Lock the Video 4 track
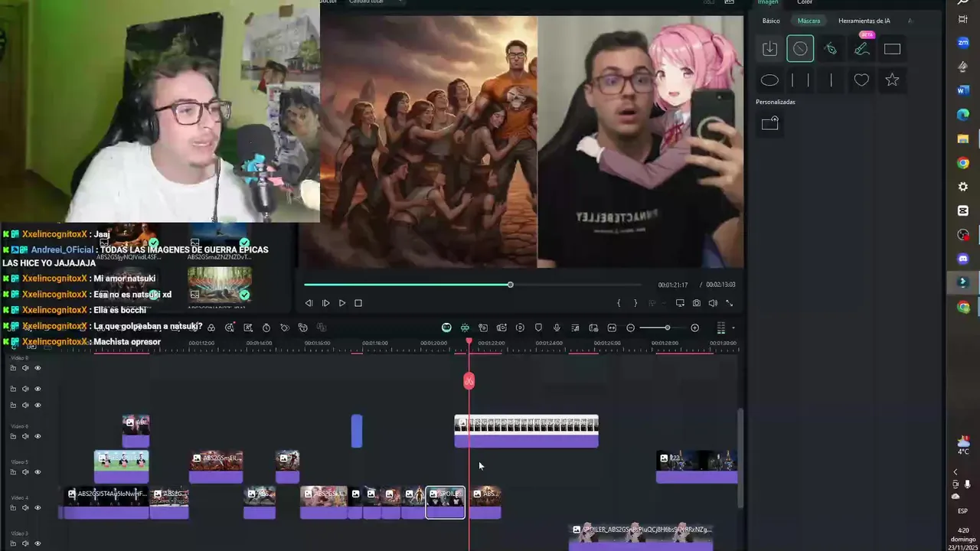The height and width of the screenshot is (551, 980). (x=13, y=507)
